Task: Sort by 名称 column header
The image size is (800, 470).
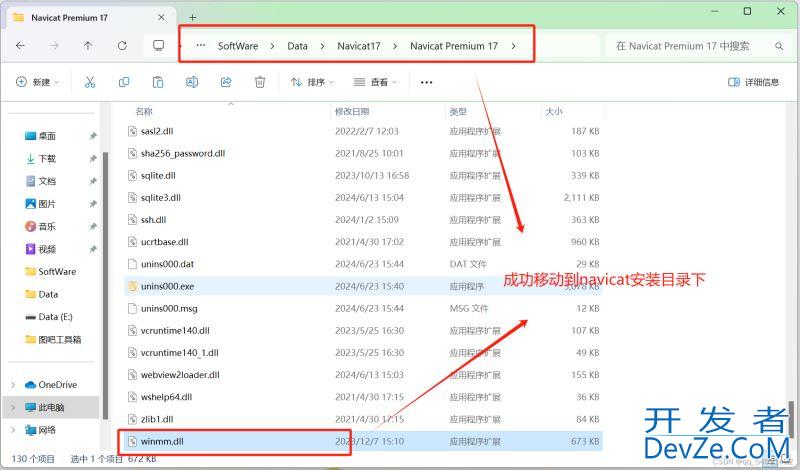Action: (144, 111)
